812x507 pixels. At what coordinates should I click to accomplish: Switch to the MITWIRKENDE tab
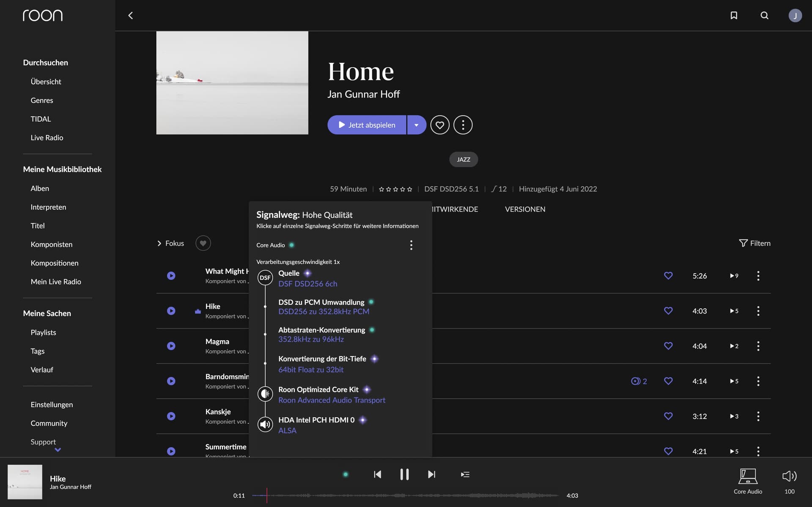tap(455, 209)
